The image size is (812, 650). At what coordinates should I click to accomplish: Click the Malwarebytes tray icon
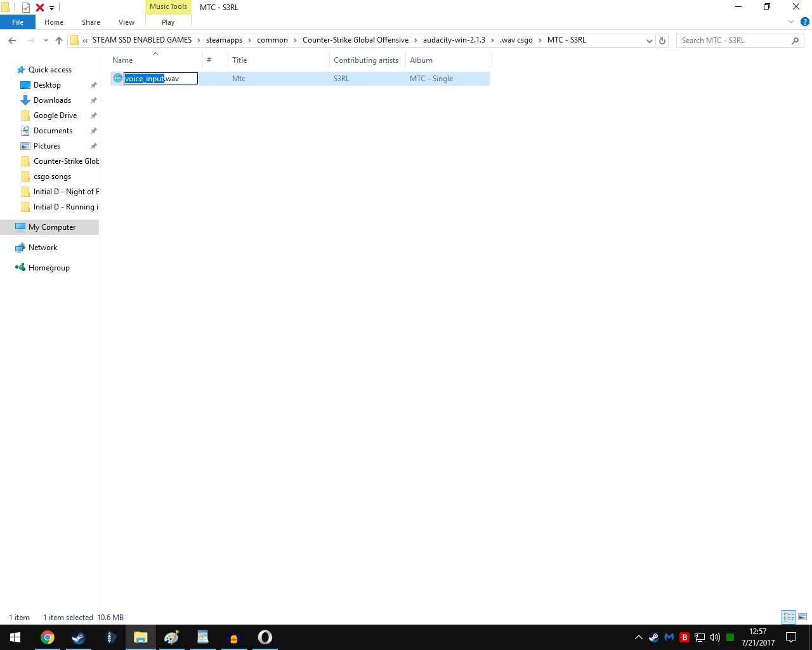pyautogui.click(x=669, y=637)
